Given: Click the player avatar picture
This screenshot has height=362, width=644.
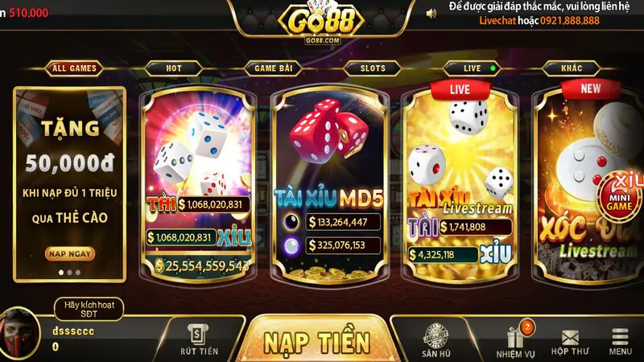Looking at the screenshot, I should [x=18, y=333].
